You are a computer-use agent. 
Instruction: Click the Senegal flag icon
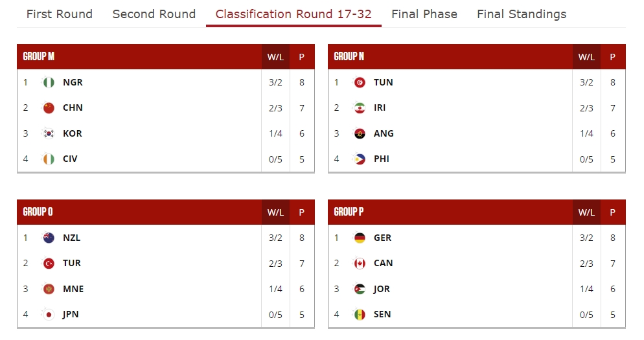pyautogui.click(x=360, y=315)
